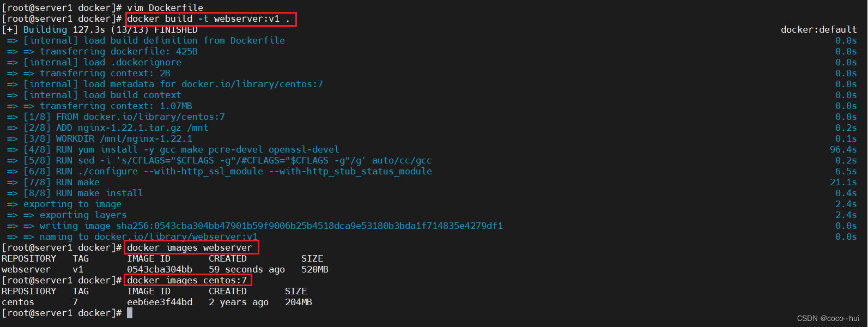This screenshot has width=868, height=327.
Task: Click the docker:default label
Action: tap(818, 29)
